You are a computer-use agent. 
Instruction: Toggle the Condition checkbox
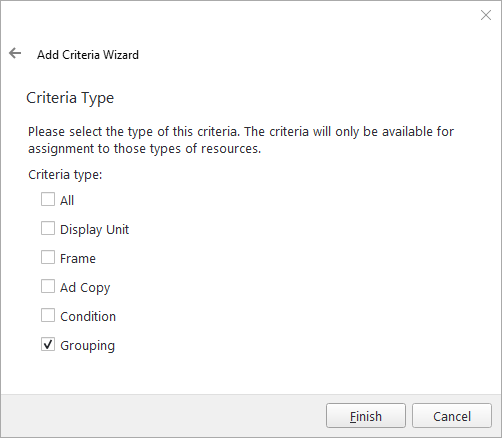click(x=48, y=315)
